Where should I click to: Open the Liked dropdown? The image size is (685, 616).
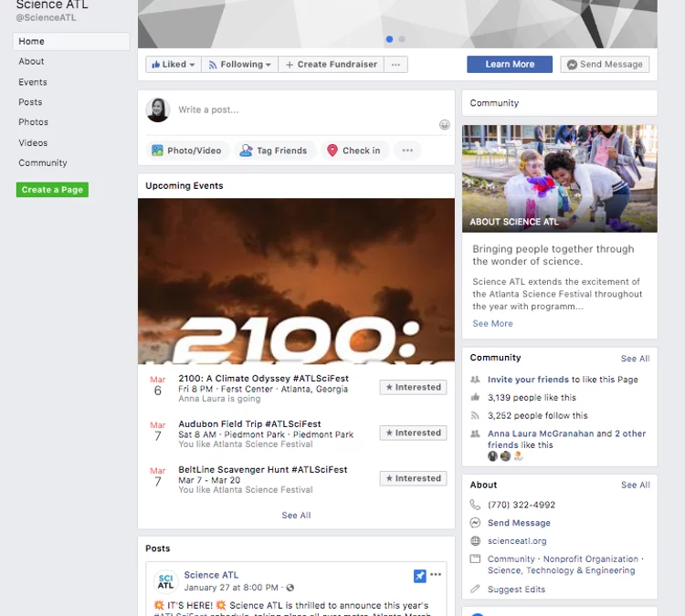click(x=173, y=65)
